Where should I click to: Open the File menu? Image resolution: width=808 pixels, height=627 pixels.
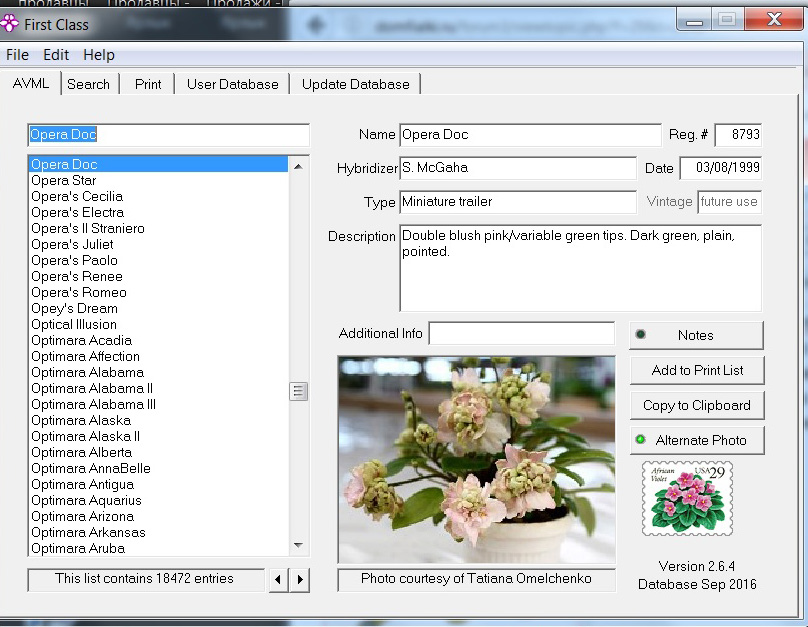[18, 55]
